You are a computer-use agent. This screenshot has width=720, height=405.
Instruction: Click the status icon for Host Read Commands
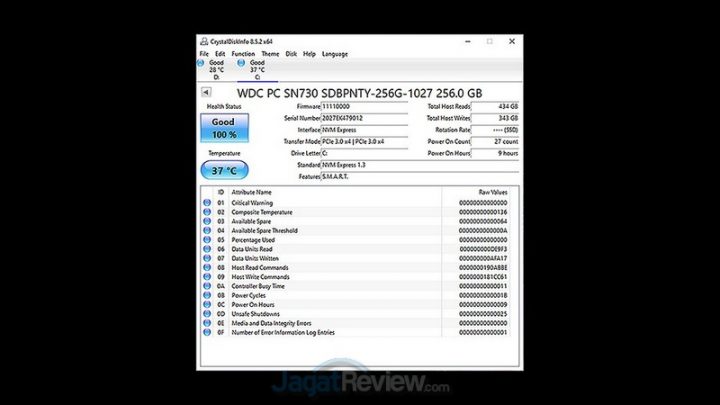(207, 267)
